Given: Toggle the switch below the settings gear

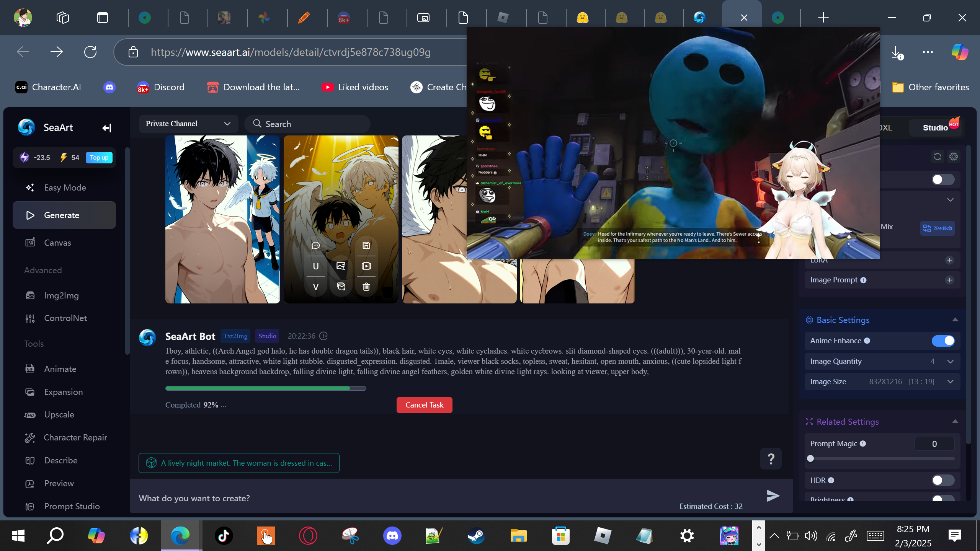Looking at the screenshot, I should click(x=943, y=179).
